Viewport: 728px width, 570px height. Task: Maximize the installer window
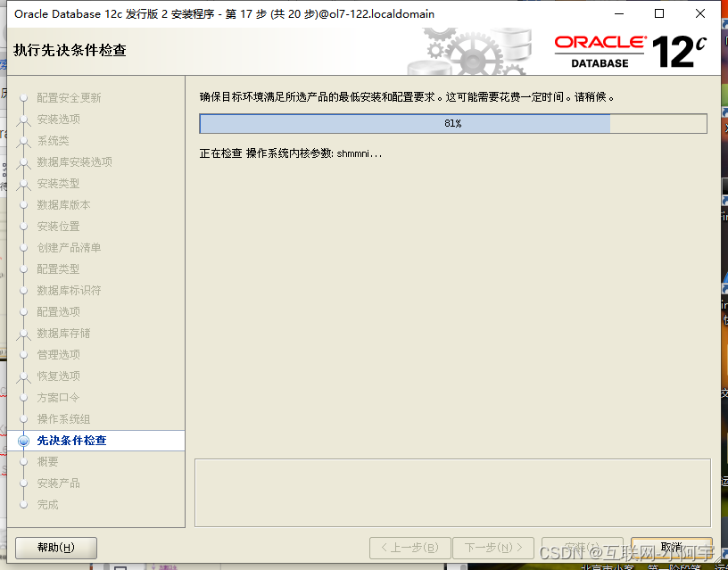coord(658,14)
